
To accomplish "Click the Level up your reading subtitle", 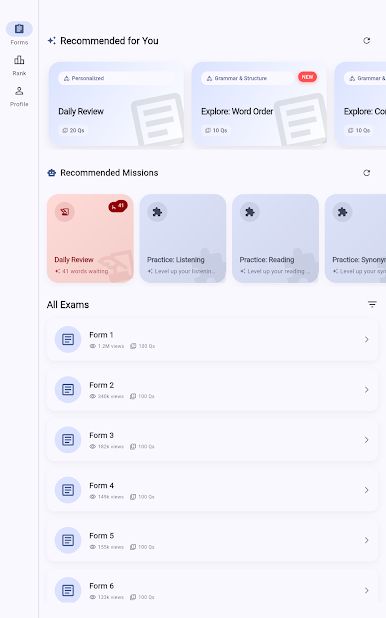I will click(278, 271).
